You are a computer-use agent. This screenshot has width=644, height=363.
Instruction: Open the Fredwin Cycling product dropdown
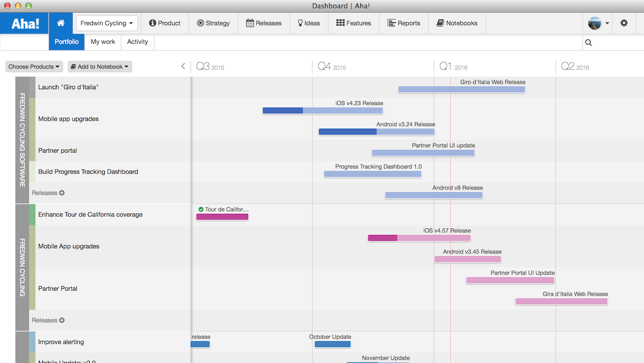click(x=107, y=23)
